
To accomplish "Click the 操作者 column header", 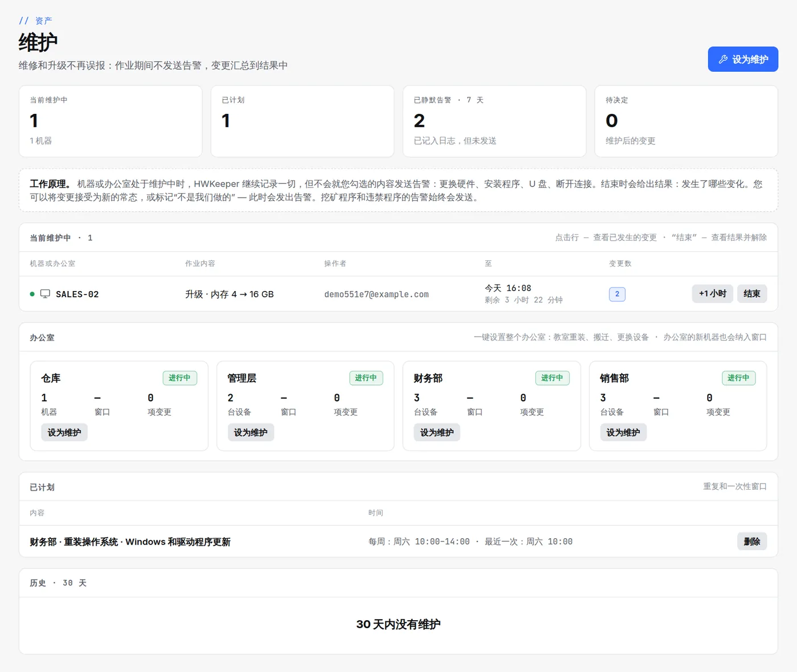I will (335, 264).
